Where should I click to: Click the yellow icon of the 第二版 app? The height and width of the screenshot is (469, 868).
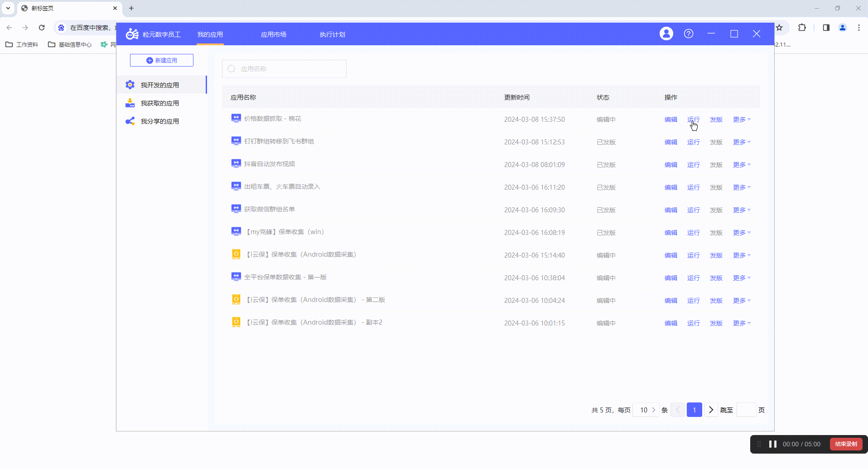coord(236,299)
